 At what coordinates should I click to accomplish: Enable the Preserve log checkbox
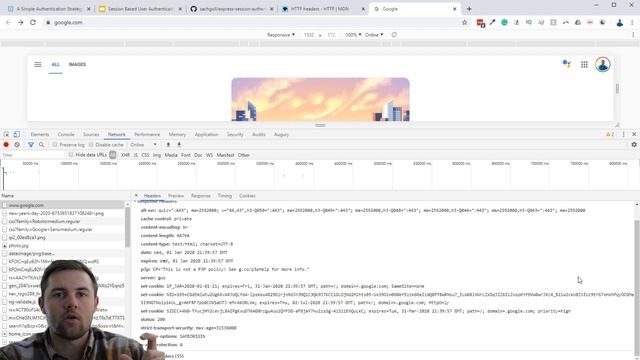(x=55, y=144)
